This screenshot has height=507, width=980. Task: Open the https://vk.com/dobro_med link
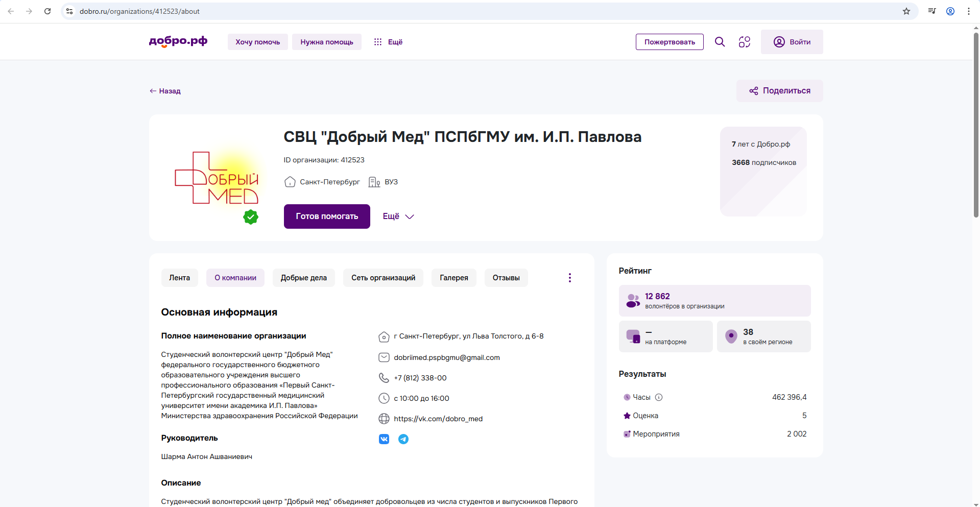[x=438, y=419]
